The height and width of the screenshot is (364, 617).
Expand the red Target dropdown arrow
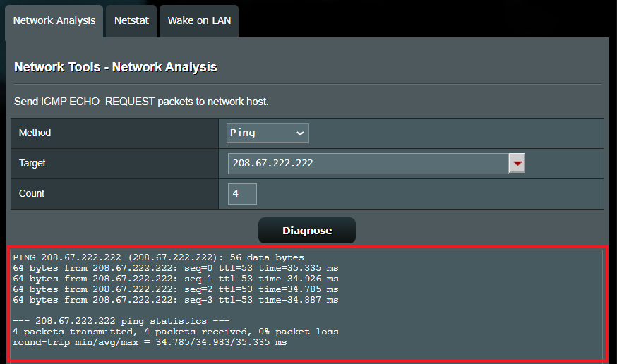click(517, 163)
